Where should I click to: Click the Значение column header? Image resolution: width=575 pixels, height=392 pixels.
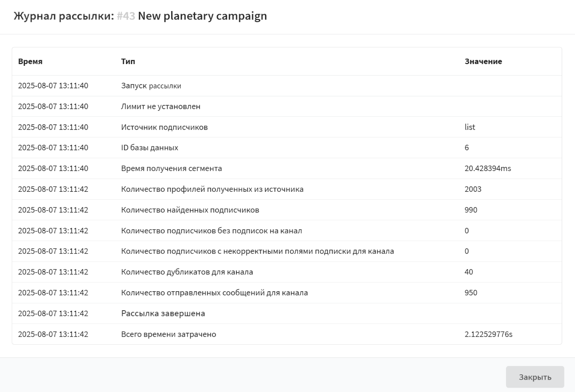(483, 61)
